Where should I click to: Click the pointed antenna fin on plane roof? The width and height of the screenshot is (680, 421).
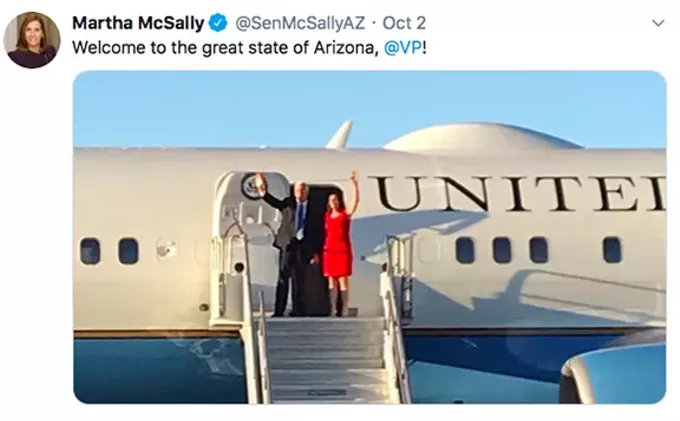tap(340, 134)
